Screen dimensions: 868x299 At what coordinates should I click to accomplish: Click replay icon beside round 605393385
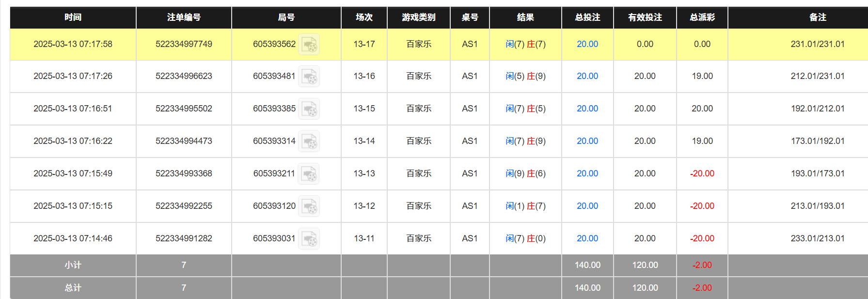(x=309, y=109)
